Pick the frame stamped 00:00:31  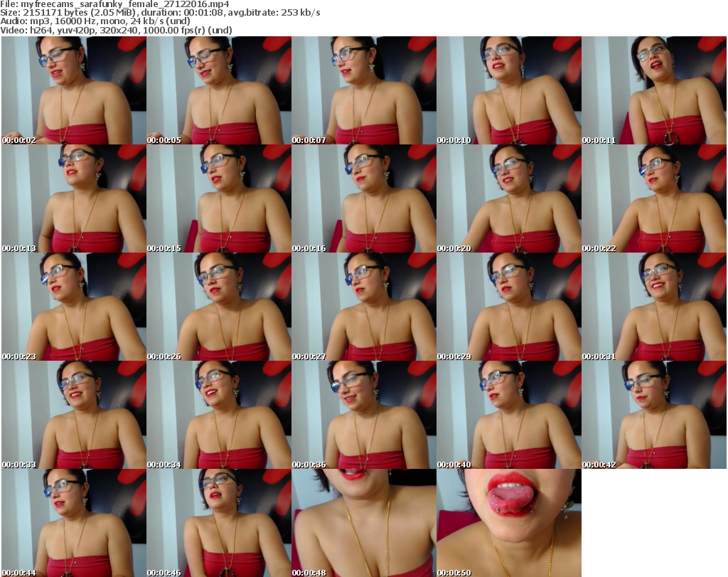(654, 307)
